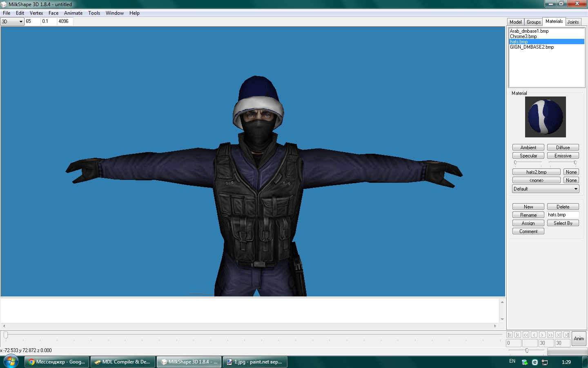Click the Diffuse color button
The width and height of the screenshot is (588, 368).
[563, 148]
